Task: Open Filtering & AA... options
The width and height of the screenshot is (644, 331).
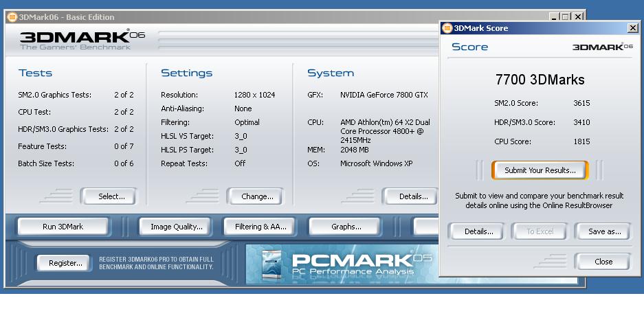Action: (x=260, y=227)
